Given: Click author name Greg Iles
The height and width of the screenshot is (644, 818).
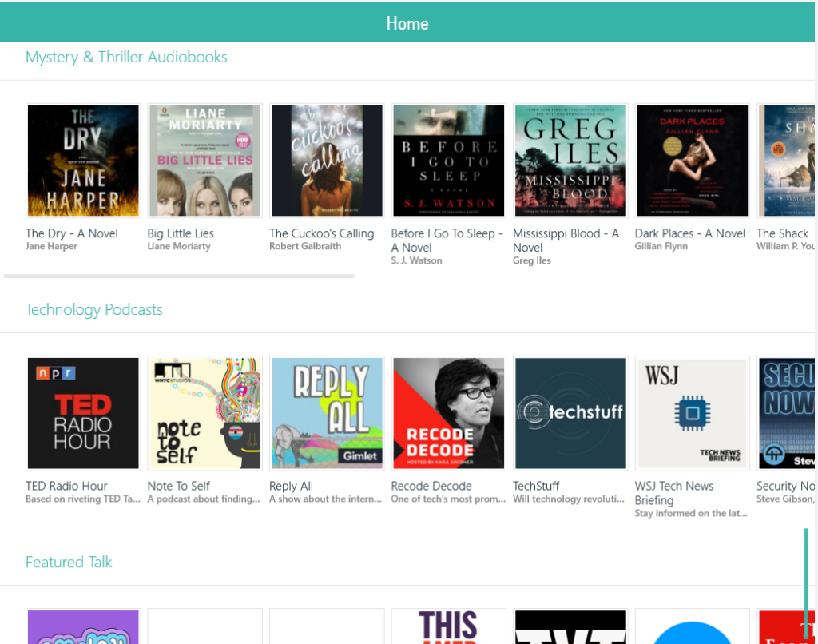Looking at the screenshot, I should [531, 260].
